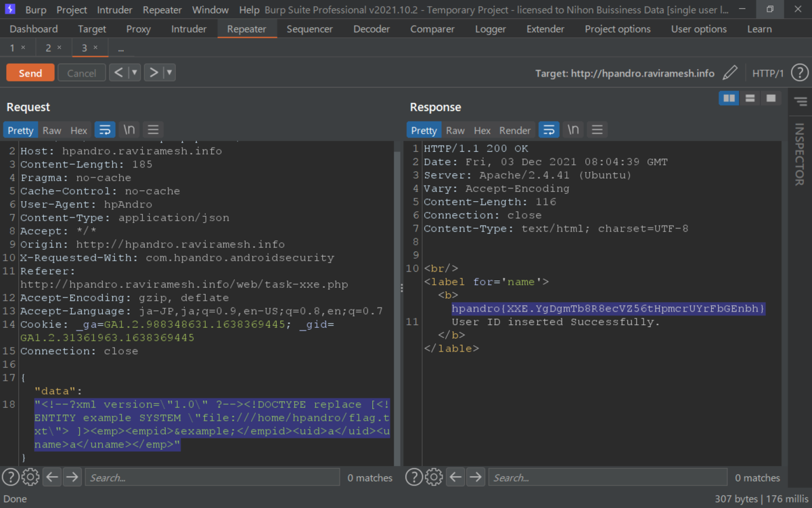Open response view options hamburger menu
Image resolution: width=812 pixels, height=508 pixels.
coord(597,130)
